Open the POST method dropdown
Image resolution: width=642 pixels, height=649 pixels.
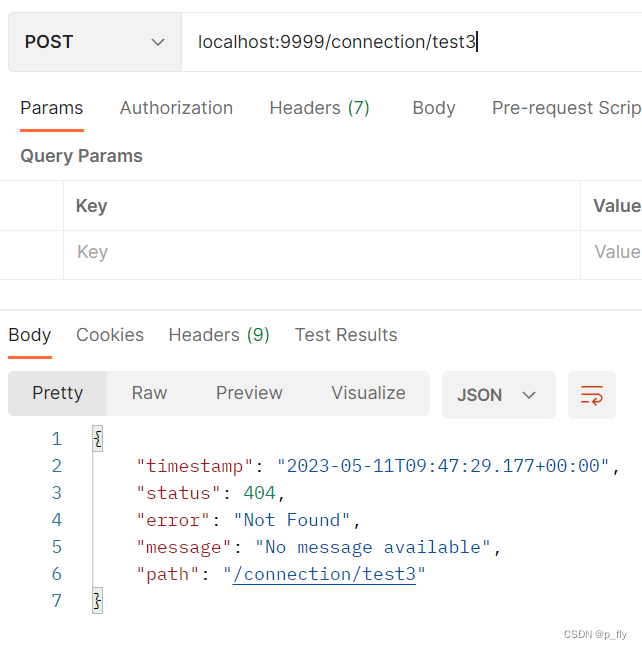pyautogui.click(x=94, y=42)
